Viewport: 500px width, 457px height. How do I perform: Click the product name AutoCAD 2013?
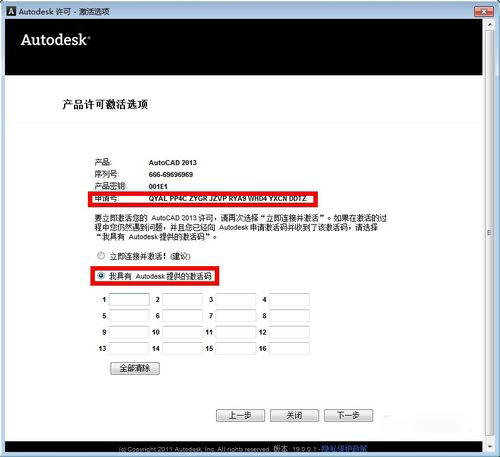click(x=173, y=163)
